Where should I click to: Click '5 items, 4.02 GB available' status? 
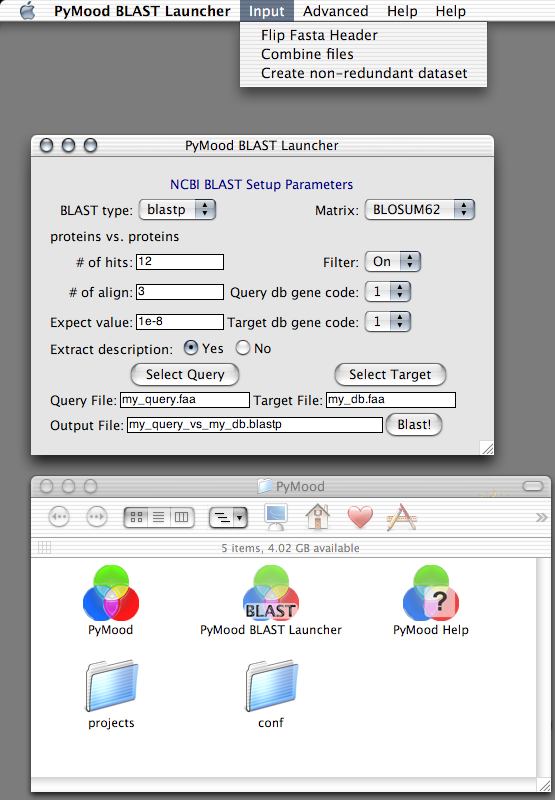click(x=290, y=548)
